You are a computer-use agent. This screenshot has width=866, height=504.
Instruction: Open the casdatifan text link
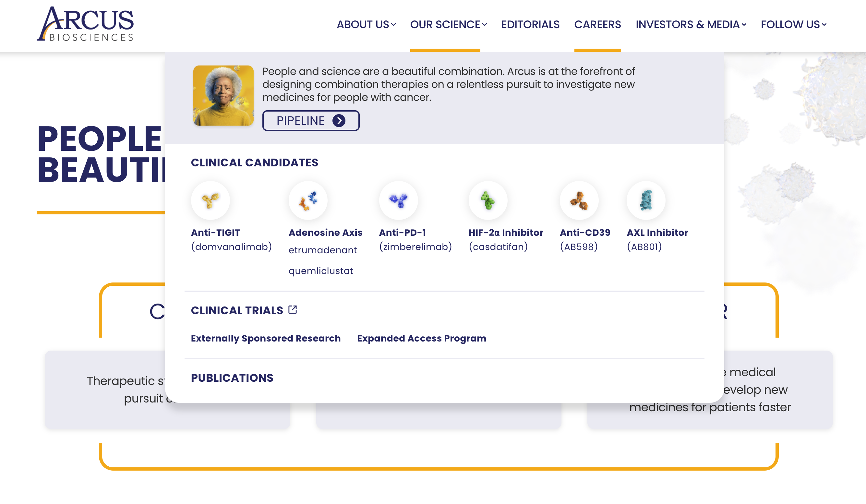coord(498,247)
